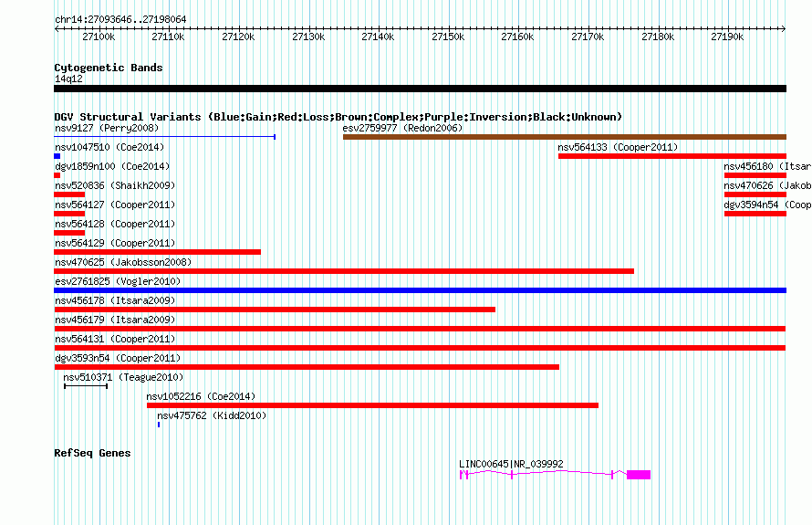Screen dimensions: 812x525
Task: Select nsv510371 (Teague2010) label
Action: pos(123,377)
